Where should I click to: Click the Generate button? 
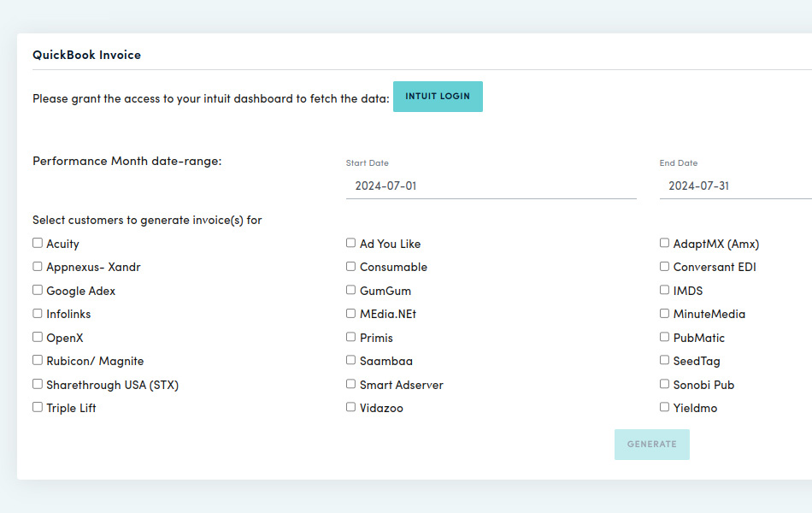coord(651,444)
